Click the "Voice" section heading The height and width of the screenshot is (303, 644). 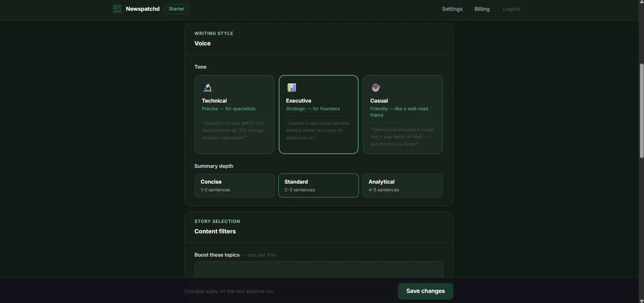202,43
